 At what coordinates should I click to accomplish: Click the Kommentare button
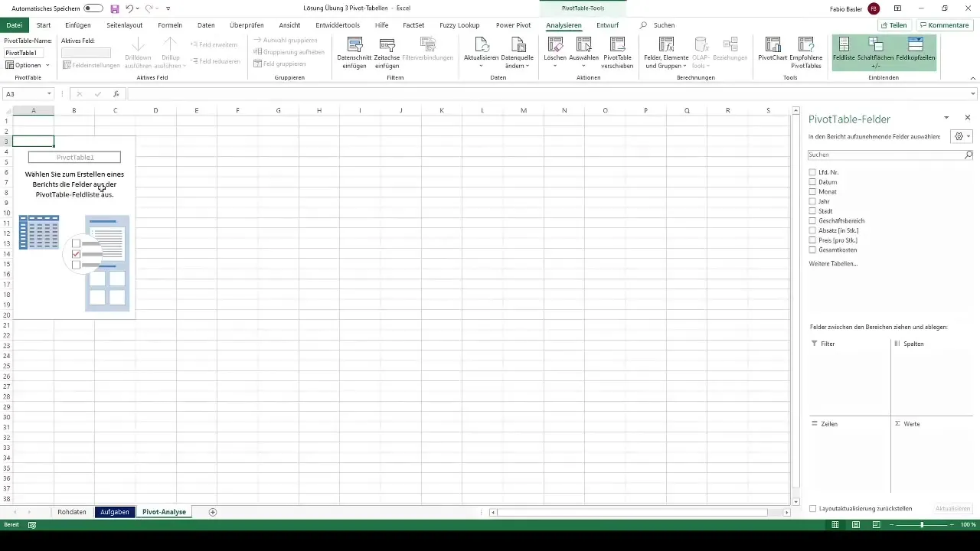coord(944,25)
